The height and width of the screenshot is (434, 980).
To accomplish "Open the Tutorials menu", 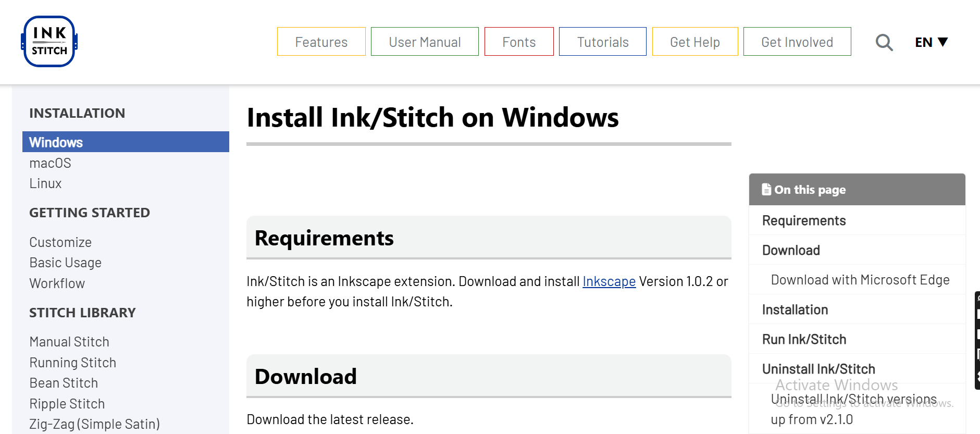I will tap(603, 42).
